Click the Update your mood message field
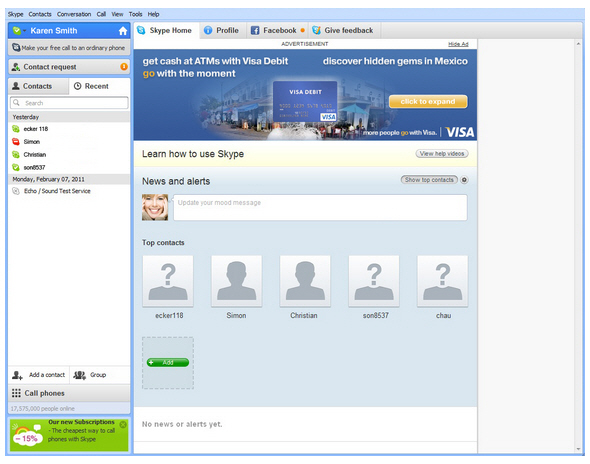Viewport: 590px width, 464px height. [320, 207]
